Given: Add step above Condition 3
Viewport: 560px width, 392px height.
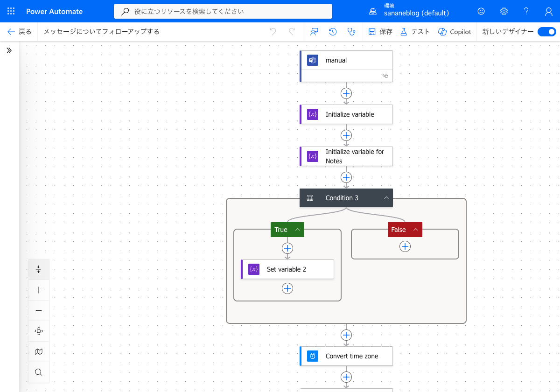Looking at the screenshot, I should coord(346,177).
